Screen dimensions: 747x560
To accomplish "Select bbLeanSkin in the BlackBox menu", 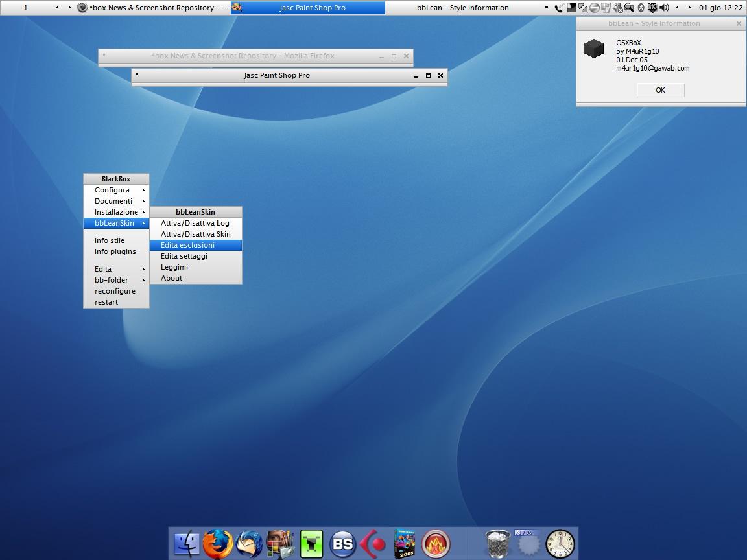I will (116, 223).
